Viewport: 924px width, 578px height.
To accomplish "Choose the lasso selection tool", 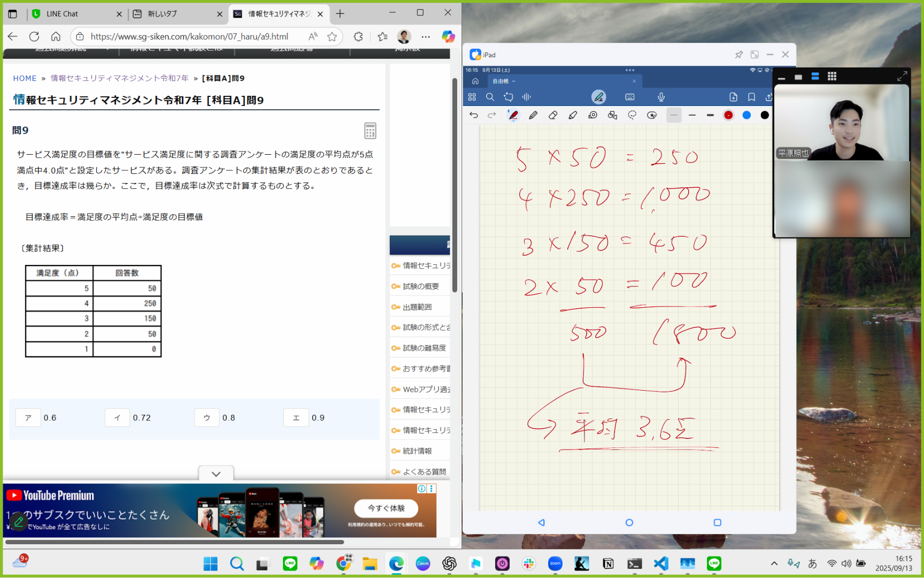I will (632, 115).
